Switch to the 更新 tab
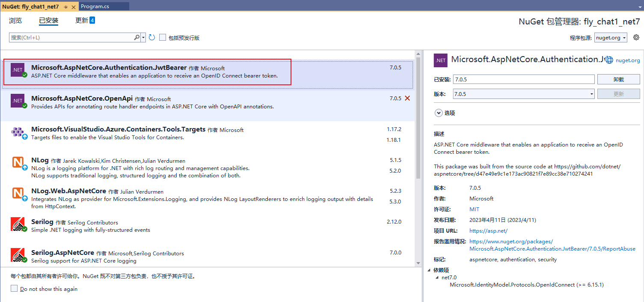Image resolution: width=644 pixels, height=302 pixels. coord(82,21)
